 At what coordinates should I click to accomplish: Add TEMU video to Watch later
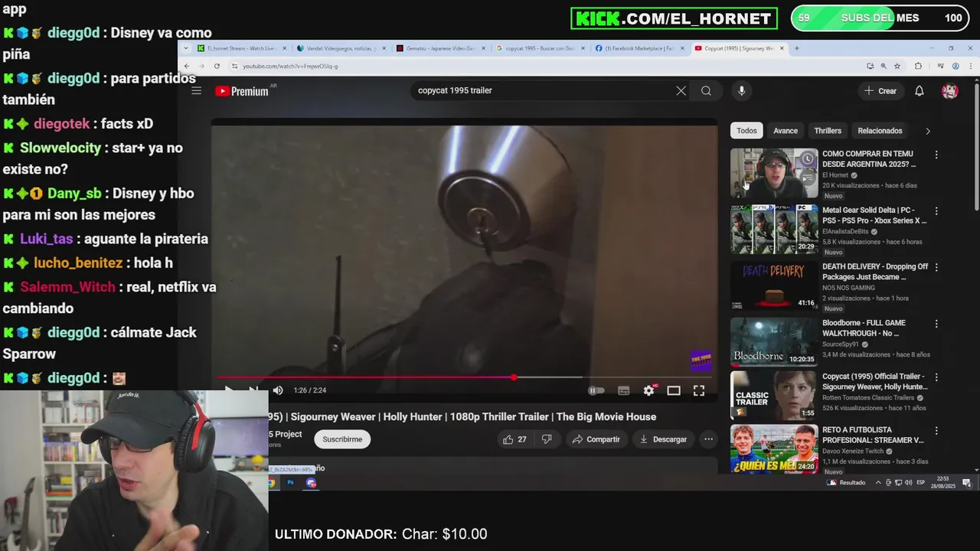click(808, 159)
